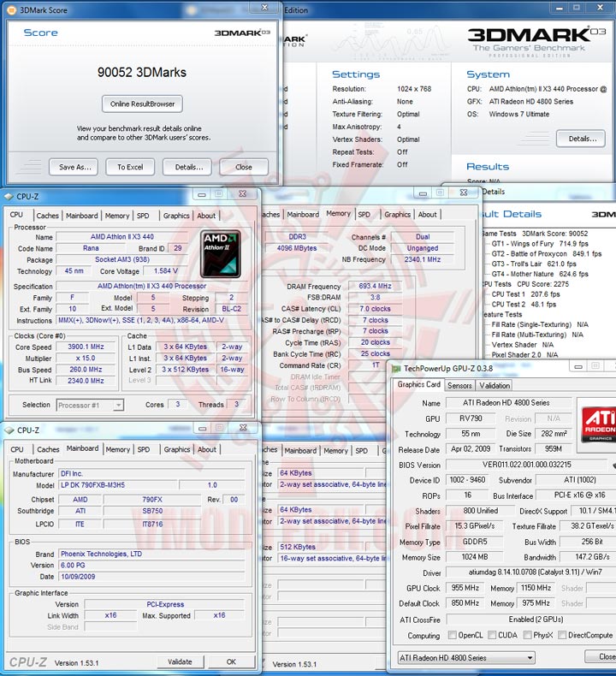Select the GT4 Mother Nature result row
616x676 pixels.
click(540, 274)
